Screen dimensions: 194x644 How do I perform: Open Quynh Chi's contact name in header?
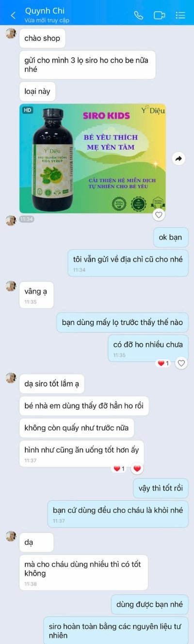click(x=45, y=11)
